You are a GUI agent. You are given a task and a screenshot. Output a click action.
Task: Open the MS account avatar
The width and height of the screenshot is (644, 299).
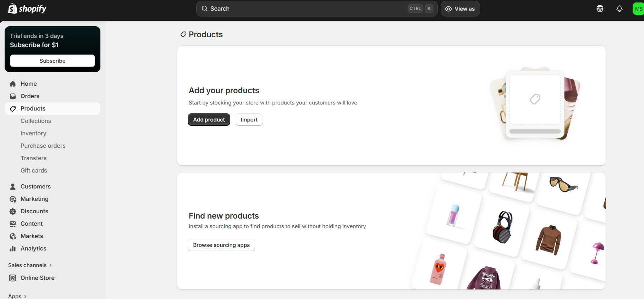tap(638, 9)
